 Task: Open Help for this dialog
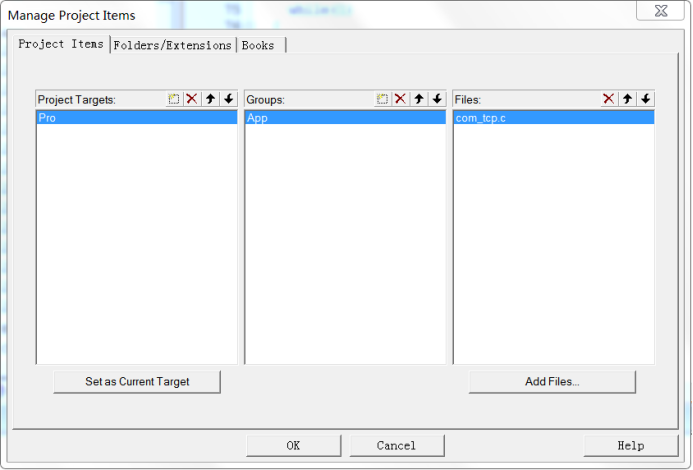(631, 445)
